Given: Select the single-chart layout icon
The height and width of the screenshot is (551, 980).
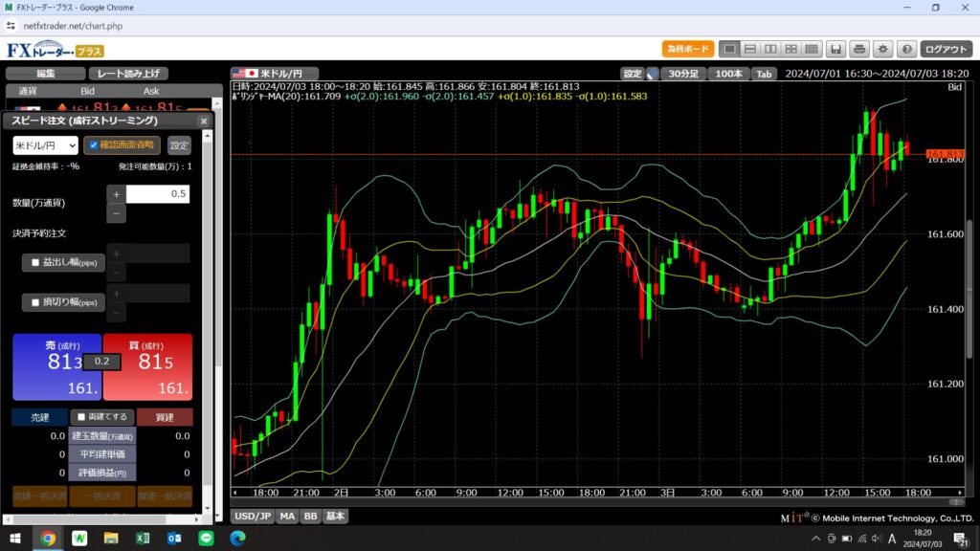Looking at the screenshot, I should pyautogui.click(x=729, y=49).
